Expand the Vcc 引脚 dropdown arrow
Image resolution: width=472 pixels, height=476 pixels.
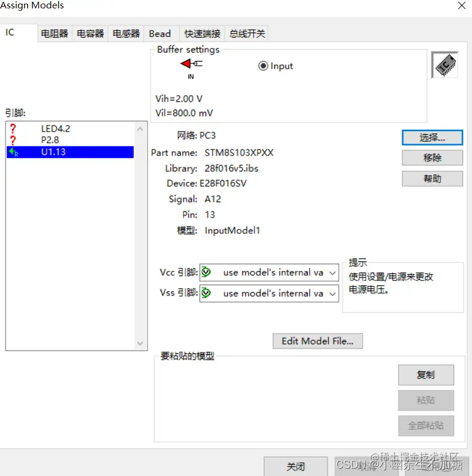click(x=332, y=273)
